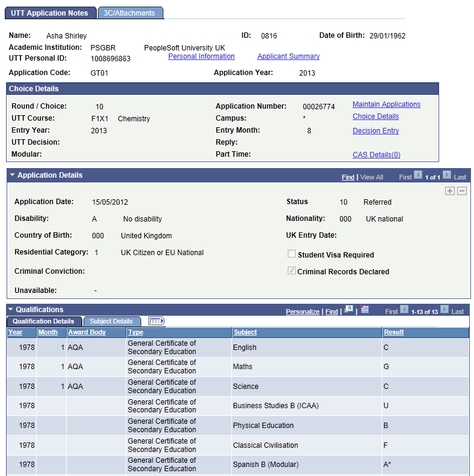This screenshot has height=476, width=474.
Task: Click Personalize in Qualifications header
Action: 303,312
